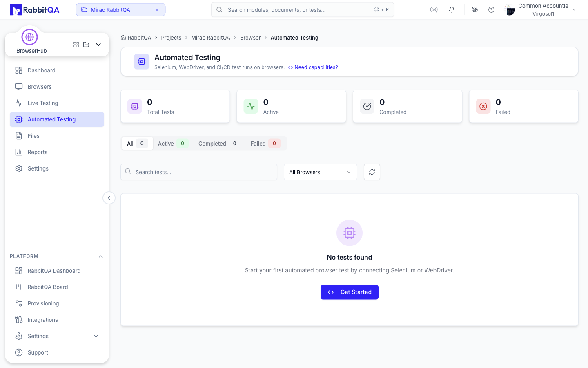Open the Mirac RabbitQA project dropdown
The height and width of the screenshot is (368, 588).
coord(120,10)
